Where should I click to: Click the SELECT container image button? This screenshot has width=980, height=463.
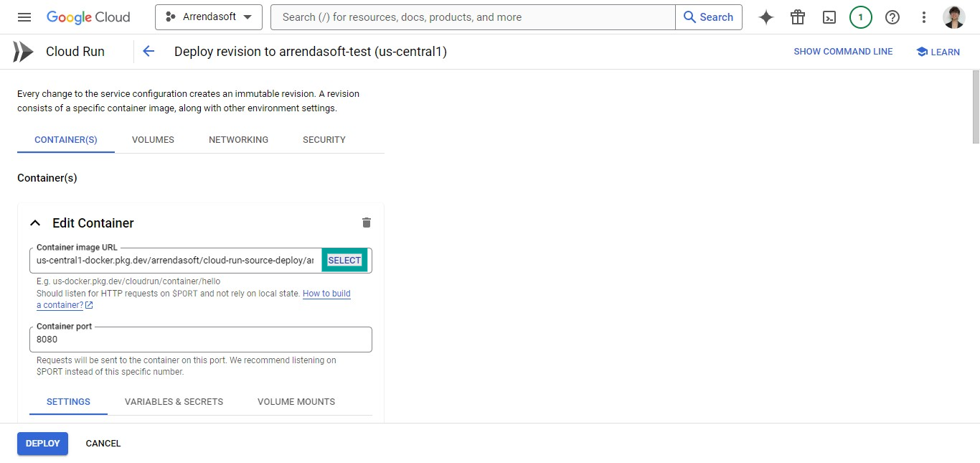(x=344, y=261)
